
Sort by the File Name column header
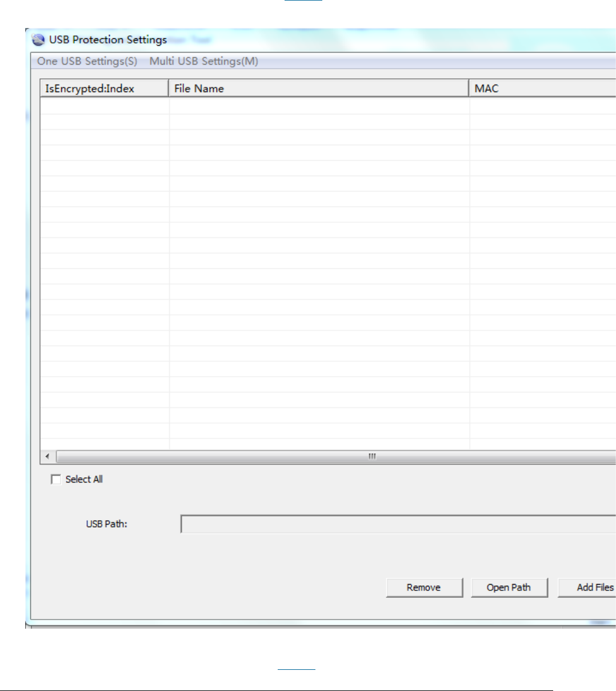click(319, 89)
